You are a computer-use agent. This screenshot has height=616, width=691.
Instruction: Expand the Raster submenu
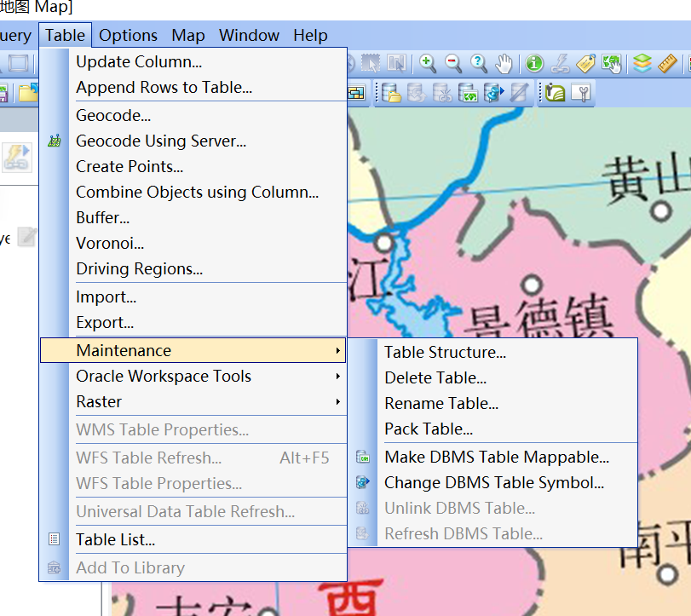click(x=193, y=402)
